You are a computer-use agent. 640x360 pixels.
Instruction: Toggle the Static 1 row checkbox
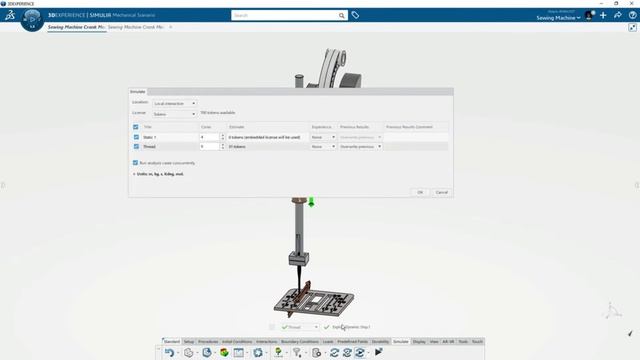[136, 137]
